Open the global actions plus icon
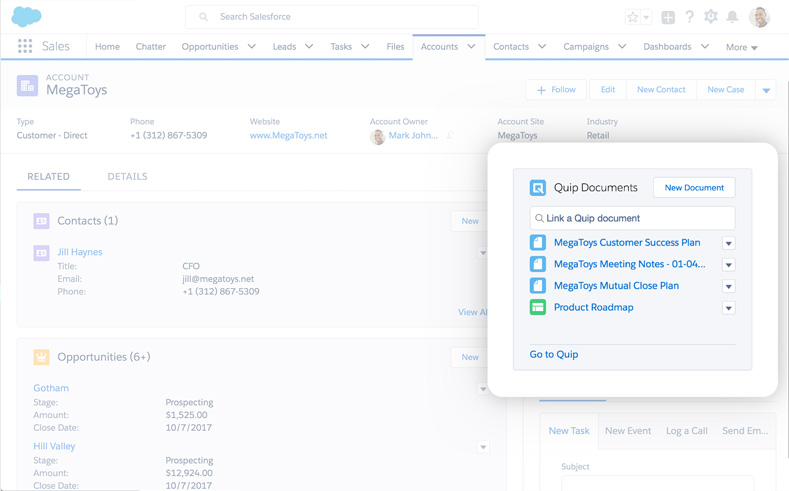Image resolution: width=789 pixels, height=491 pixels. pyautogui.click(x=668, y=17)
